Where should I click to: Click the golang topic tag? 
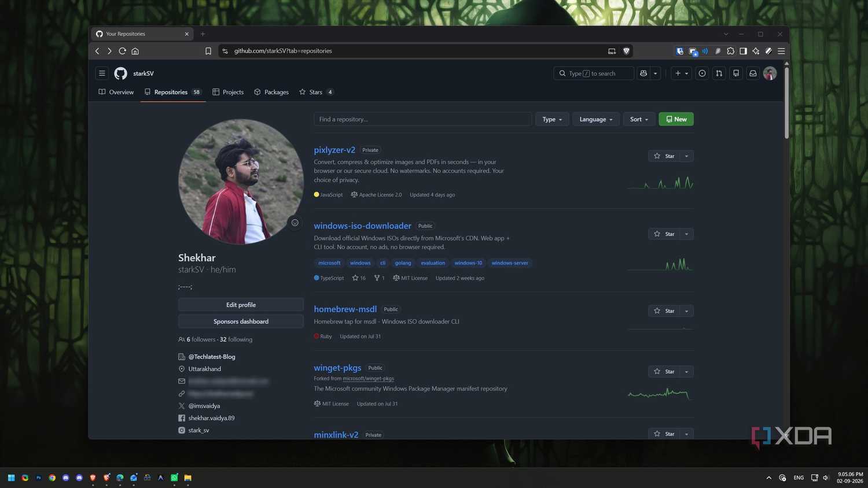[x=403, y=263]
